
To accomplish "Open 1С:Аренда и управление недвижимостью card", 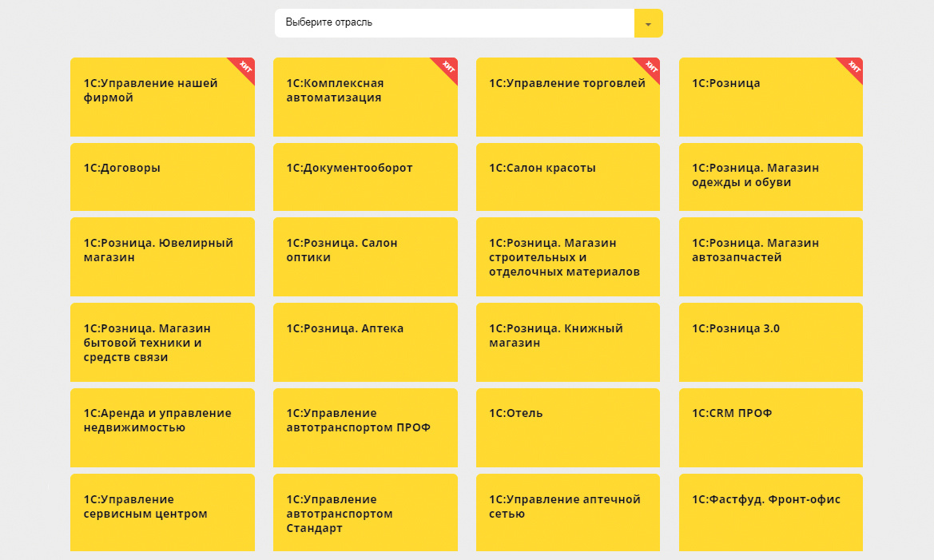I will pos(163,427).
